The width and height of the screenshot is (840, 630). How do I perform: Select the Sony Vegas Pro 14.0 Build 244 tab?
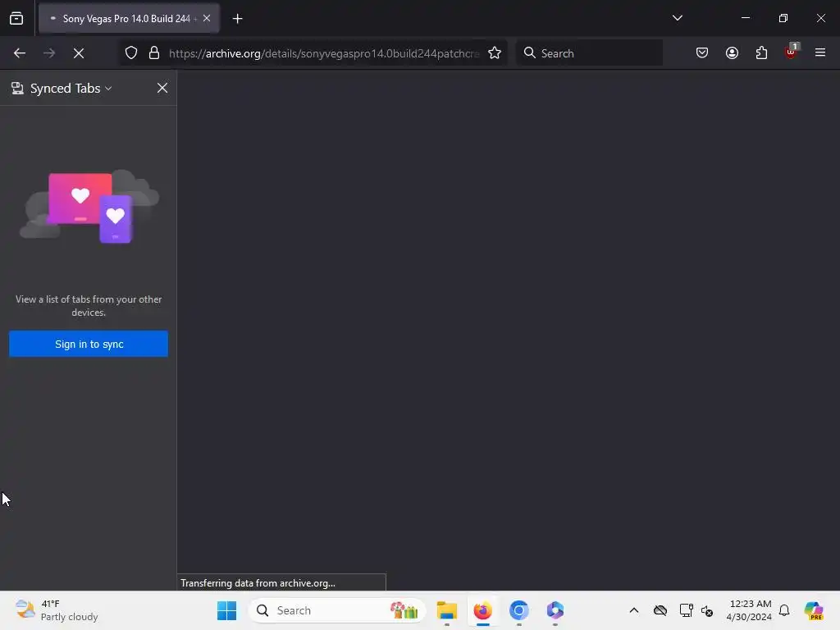(x=129, y=18)
